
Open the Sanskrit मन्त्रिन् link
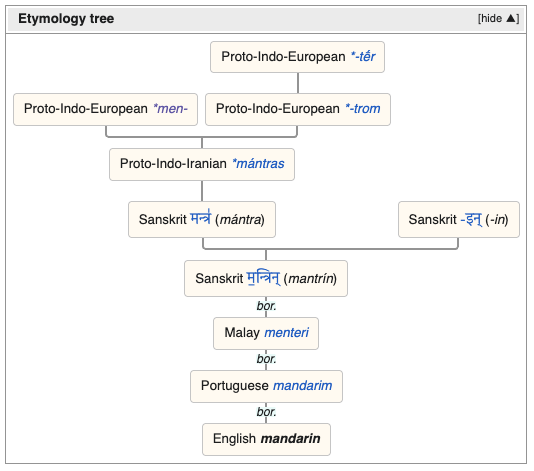click(x=263, y=278)
